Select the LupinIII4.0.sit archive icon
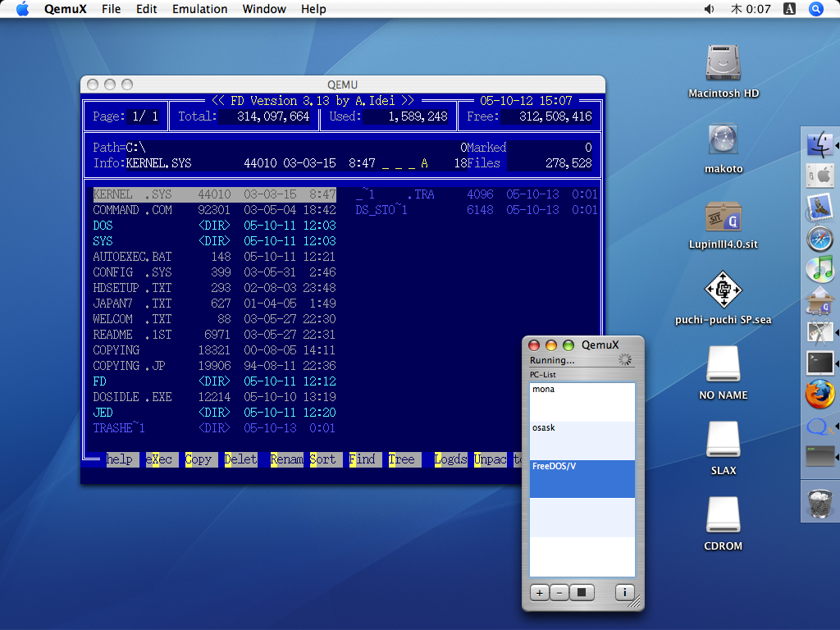Screen dimensions: 840x630 [724, 216]
